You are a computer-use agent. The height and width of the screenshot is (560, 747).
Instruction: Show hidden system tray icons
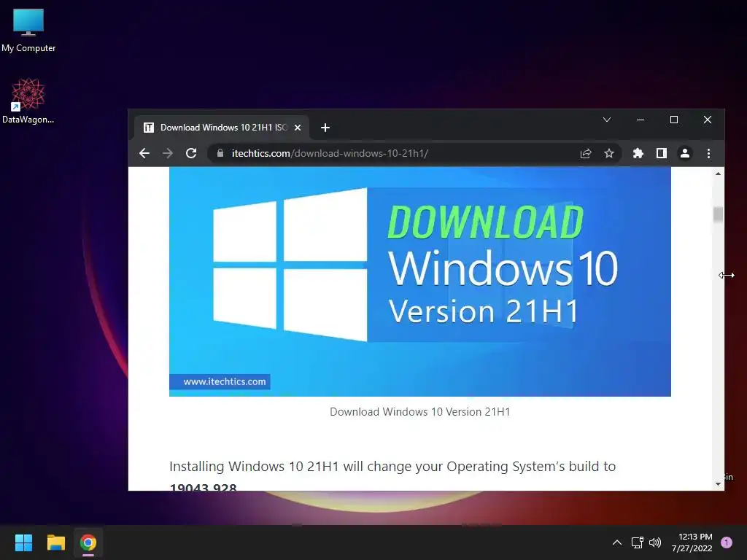(616, 542)
